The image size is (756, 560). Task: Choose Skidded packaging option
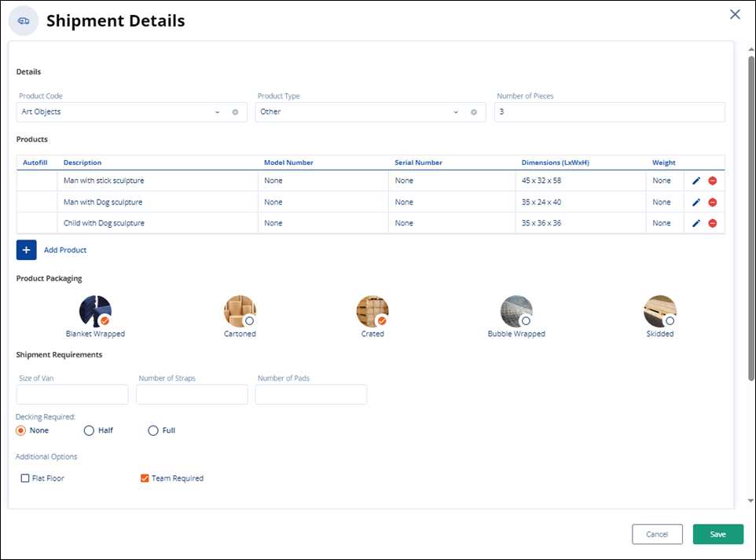(659, 312)
